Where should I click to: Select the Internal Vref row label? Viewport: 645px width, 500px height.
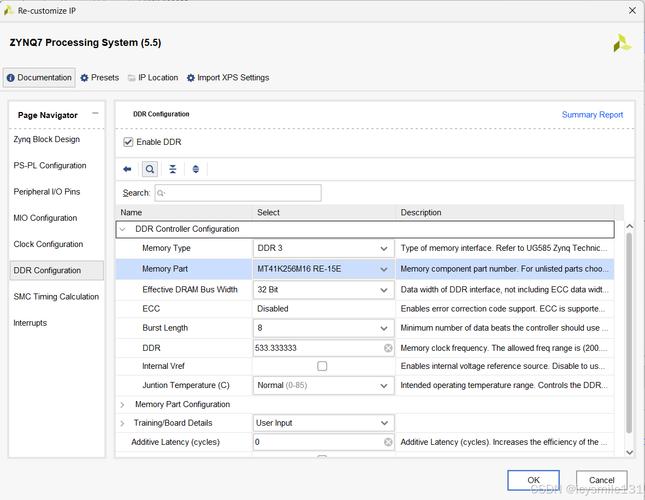coord(163,366)
